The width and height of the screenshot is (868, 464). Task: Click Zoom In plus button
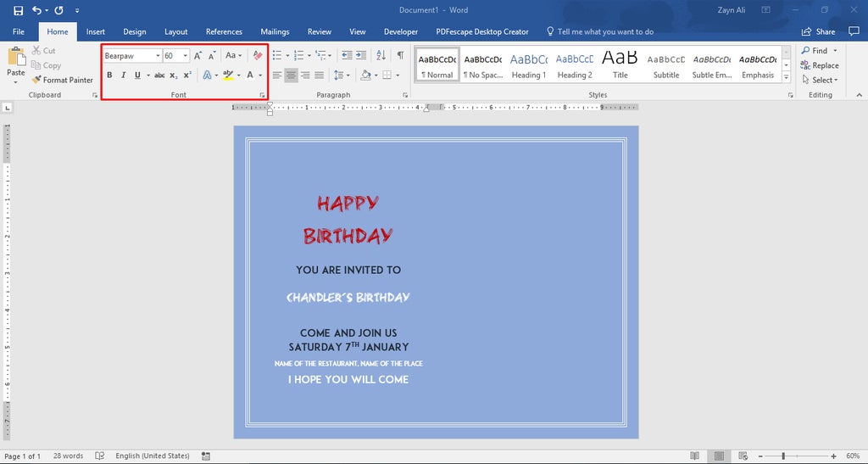coord(833,456)
